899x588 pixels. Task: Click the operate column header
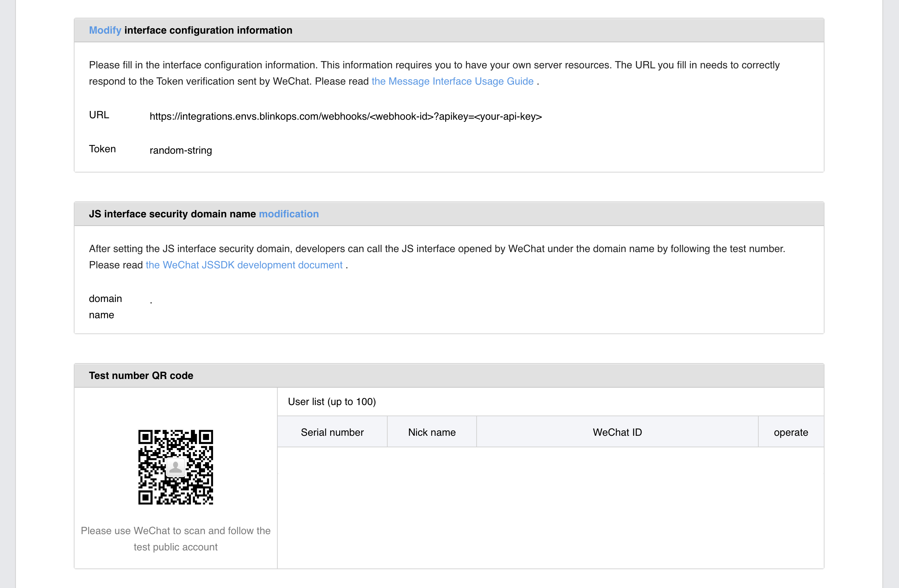[791, 432]
